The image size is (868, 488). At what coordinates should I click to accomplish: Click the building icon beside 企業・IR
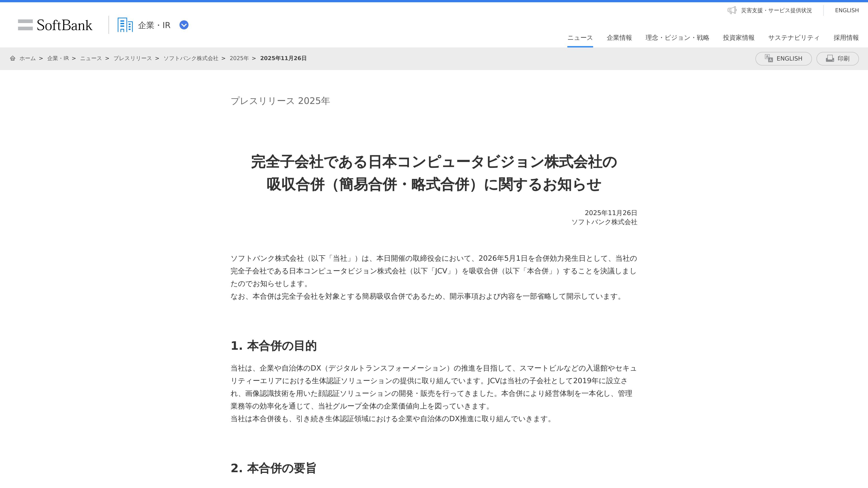pos(125,25)
